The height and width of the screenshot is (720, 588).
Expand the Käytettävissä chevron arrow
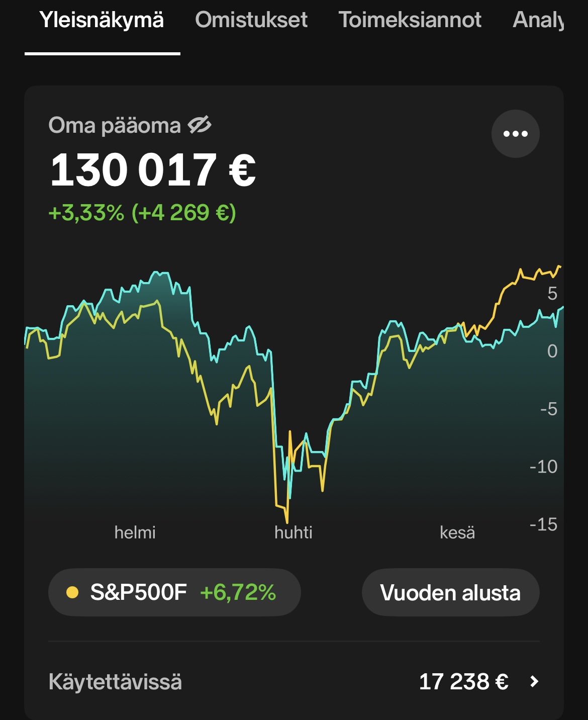[x=534, y=682]
